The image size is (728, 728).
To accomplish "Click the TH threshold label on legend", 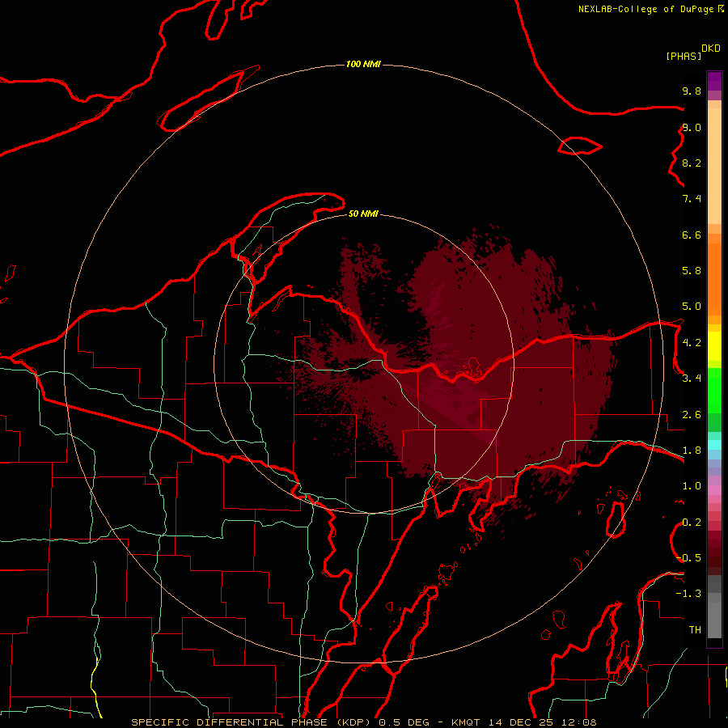I will click(x=695, y=630).
